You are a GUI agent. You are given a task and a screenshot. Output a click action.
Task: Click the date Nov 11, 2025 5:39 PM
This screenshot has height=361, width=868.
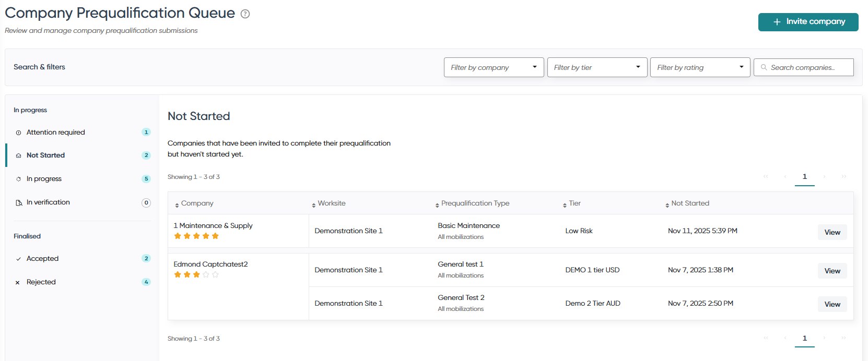pyautogui.click(x=702, y=231)
